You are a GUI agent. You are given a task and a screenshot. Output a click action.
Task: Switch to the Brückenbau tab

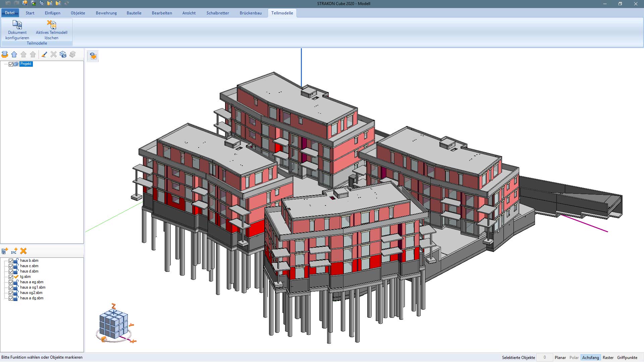250,13
